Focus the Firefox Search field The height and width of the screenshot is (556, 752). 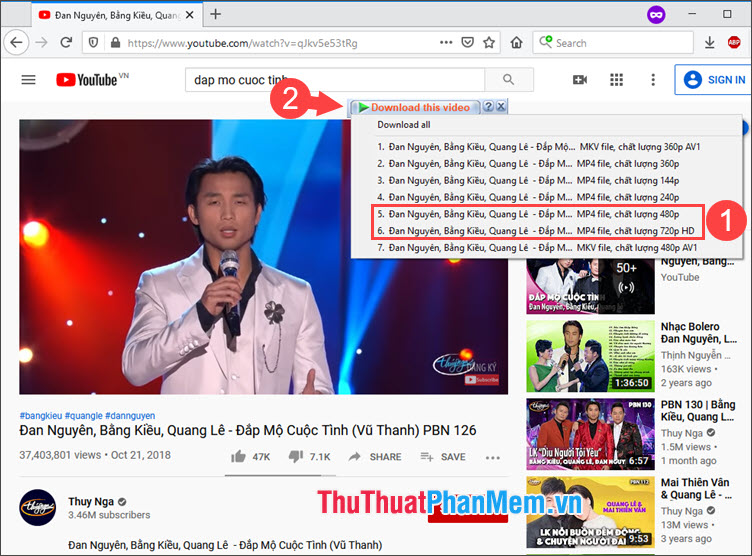pyautogui.click(x=613, y=43)
